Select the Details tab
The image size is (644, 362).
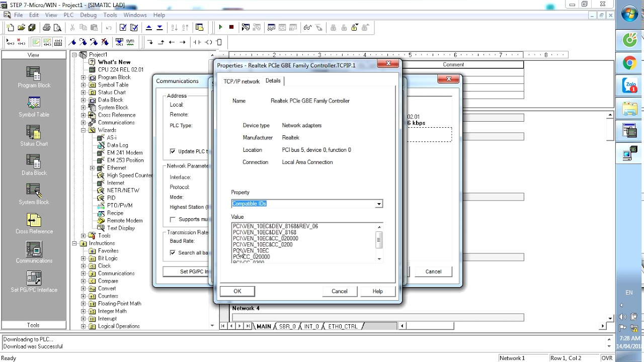coord(273,80)
